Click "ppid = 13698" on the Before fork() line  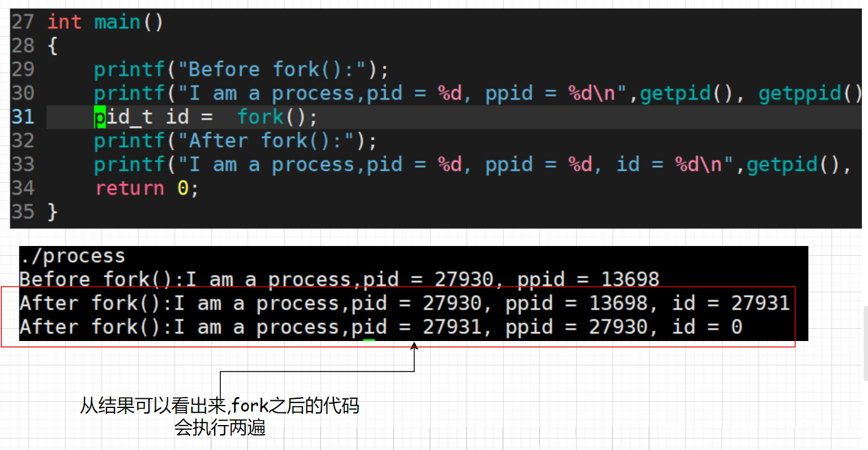click(588, 279)
